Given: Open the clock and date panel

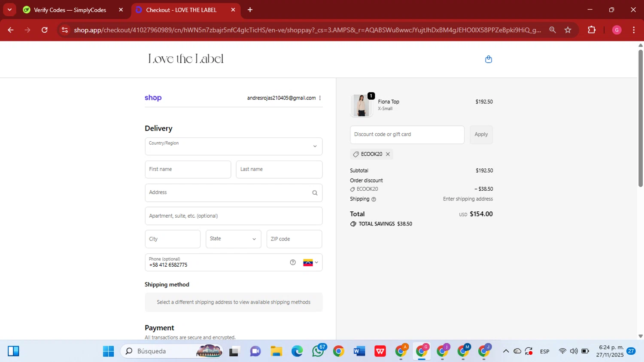Looking at the screenshot, I should pyautogui.click(x=610, y=351).
